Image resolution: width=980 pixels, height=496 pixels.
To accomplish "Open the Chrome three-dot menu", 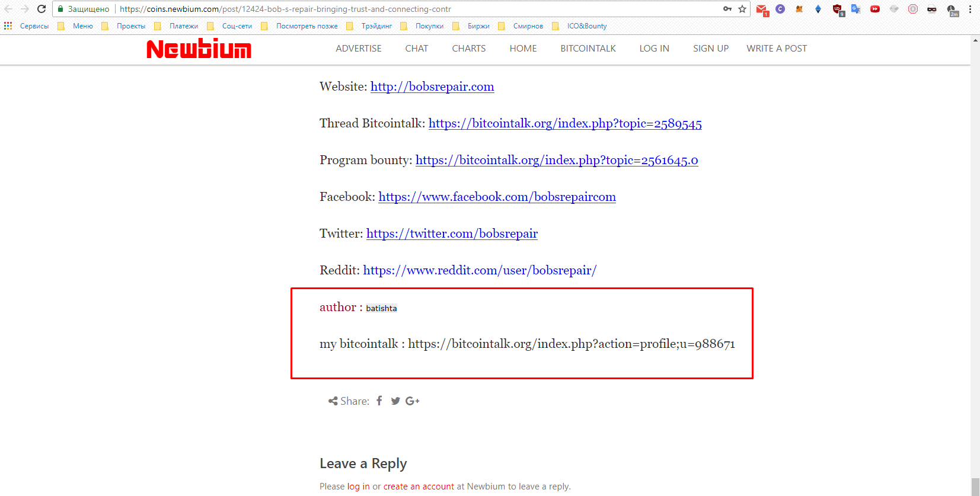I will click(970, 9).
